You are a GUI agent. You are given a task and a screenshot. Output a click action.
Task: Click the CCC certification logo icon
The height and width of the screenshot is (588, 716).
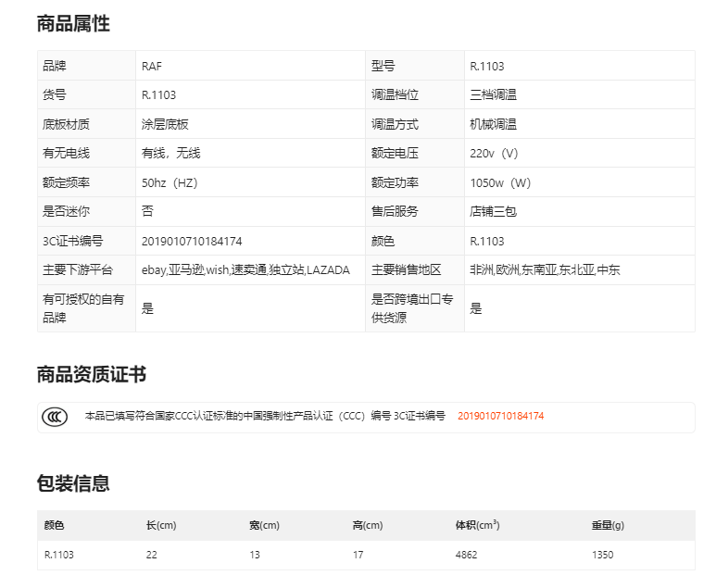pyautogui.click(x=55, y=417)
